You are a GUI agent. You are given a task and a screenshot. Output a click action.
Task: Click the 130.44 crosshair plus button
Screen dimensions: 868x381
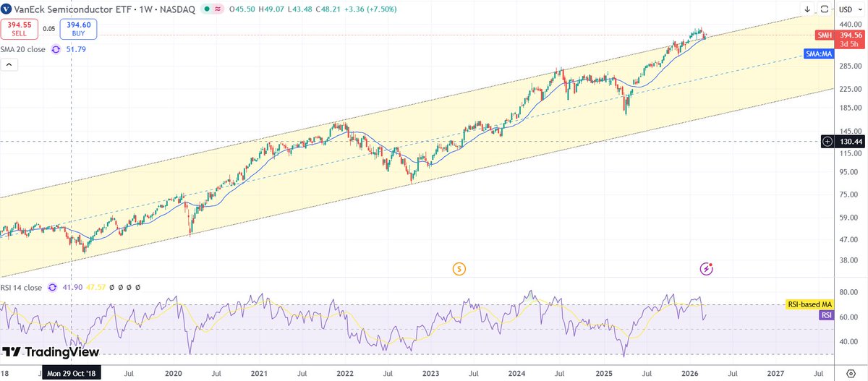827,142
